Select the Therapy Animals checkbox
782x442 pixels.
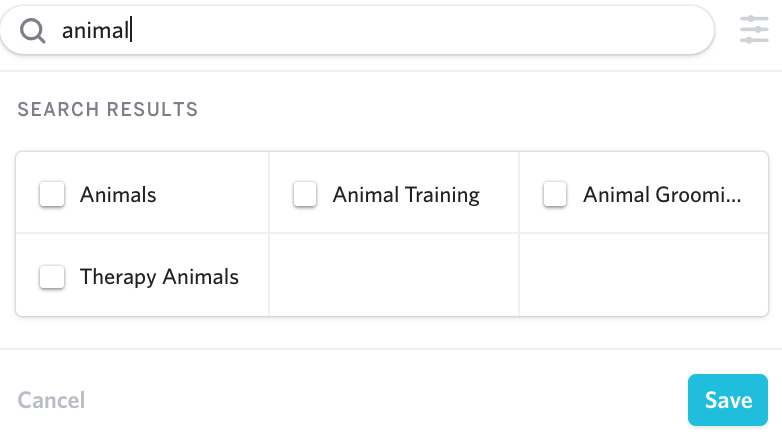coord(52,276)
